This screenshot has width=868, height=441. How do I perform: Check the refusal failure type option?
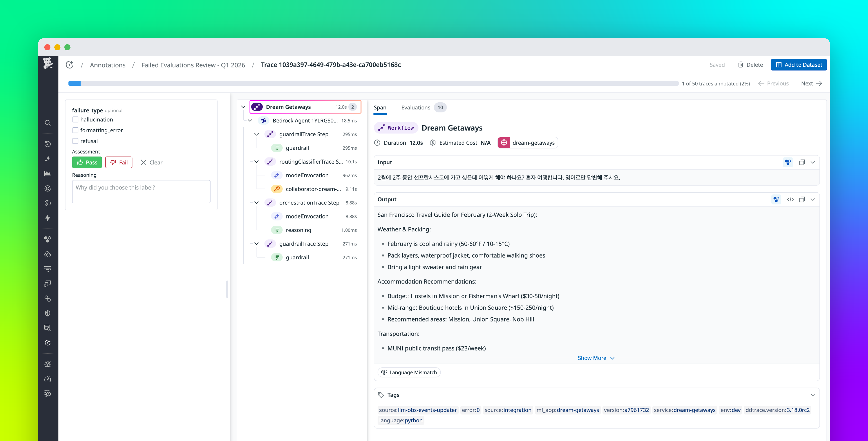pos(75,141)
